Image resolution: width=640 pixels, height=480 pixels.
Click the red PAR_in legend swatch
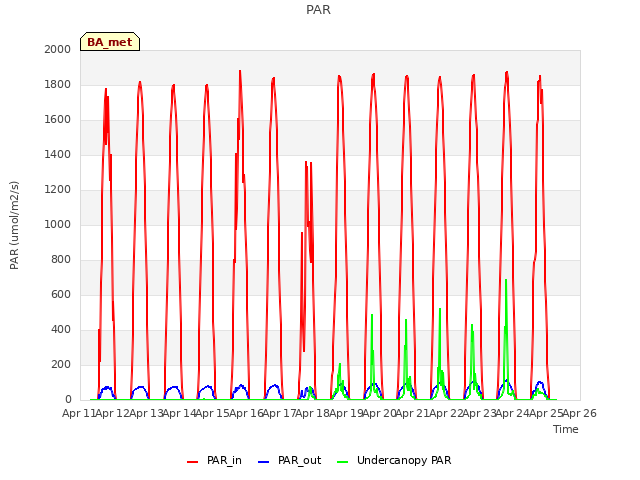192,462
